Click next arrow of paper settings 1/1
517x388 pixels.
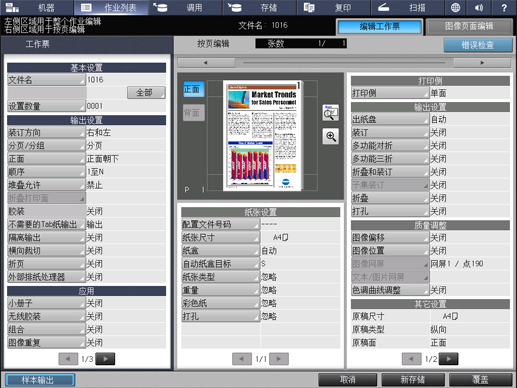[x=279, y=359]
